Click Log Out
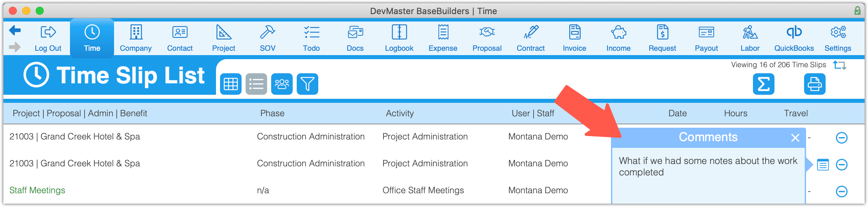 click(48, 38)
